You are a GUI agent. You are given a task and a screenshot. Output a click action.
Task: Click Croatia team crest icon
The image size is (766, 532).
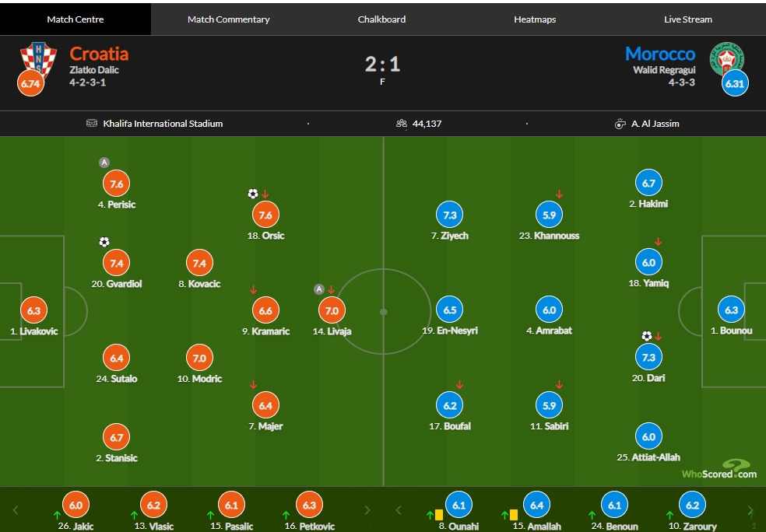tap(38, 60)
